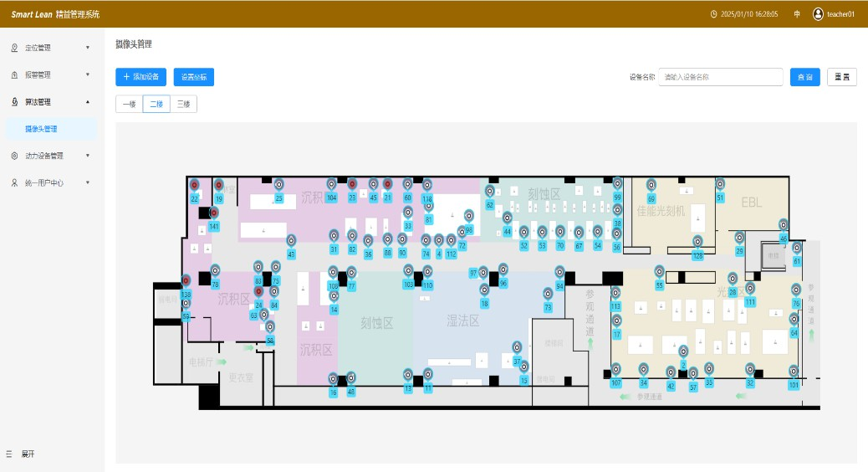Click camera marker 37
The image size is (868, 472).
tap(517, 348)
